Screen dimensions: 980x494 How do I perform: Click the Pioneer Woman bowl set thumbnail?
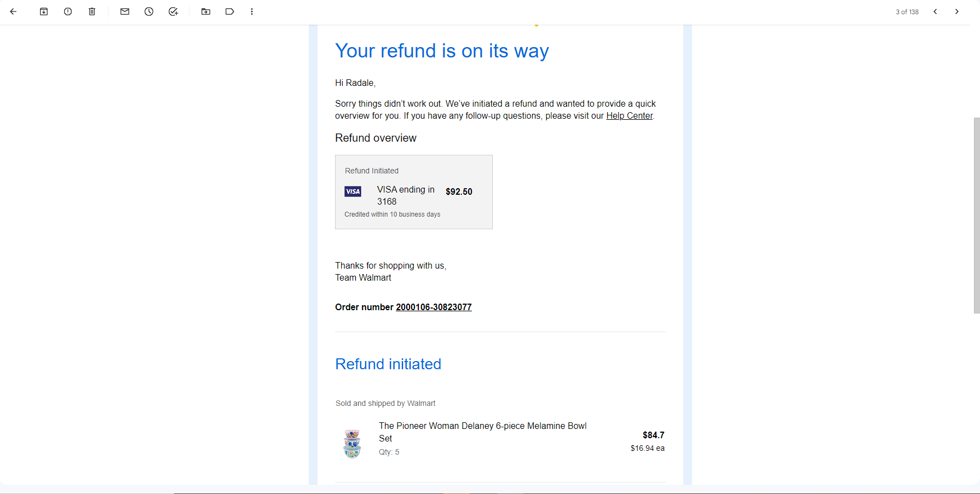pos(352,443)
